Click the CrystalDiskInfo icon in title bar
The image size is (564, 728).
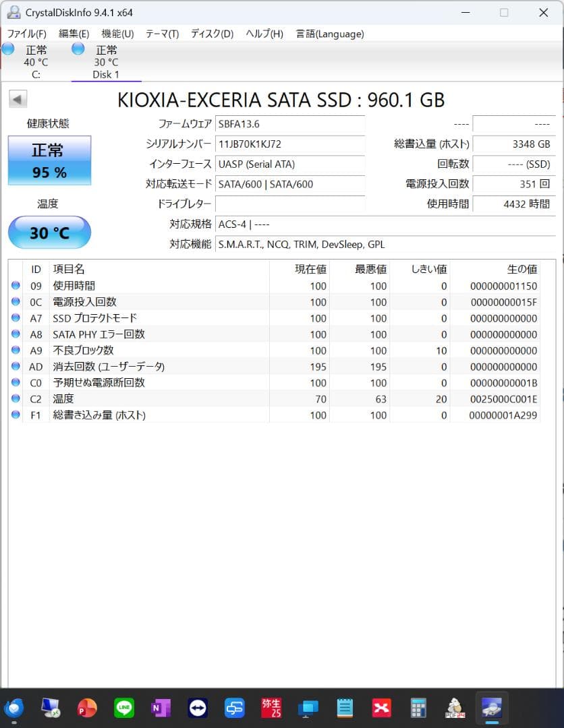pos(14,12)
